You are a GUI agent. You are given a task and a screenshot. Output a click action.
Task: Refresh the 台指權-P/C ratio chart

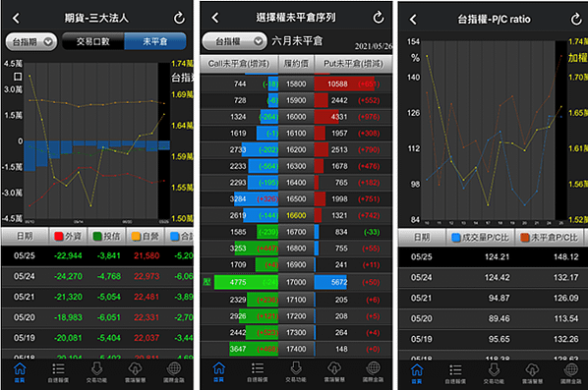point(576,19)
